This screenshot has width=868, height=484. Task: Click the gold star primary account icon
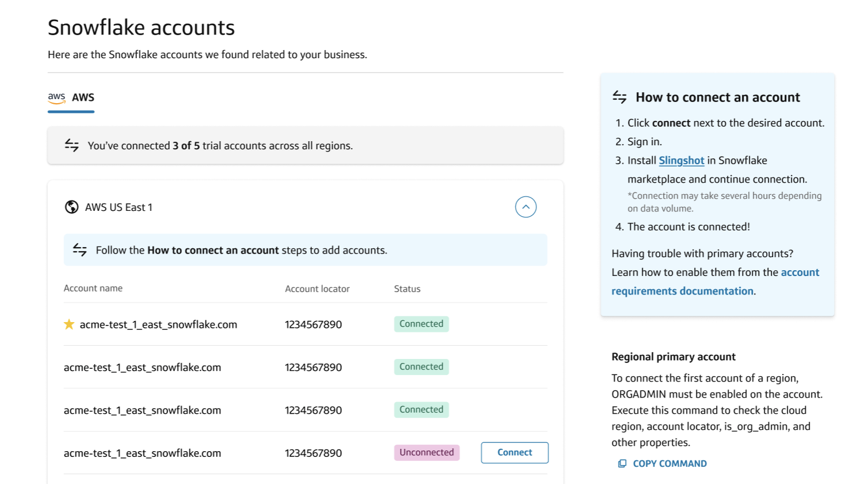click(69, 324)
